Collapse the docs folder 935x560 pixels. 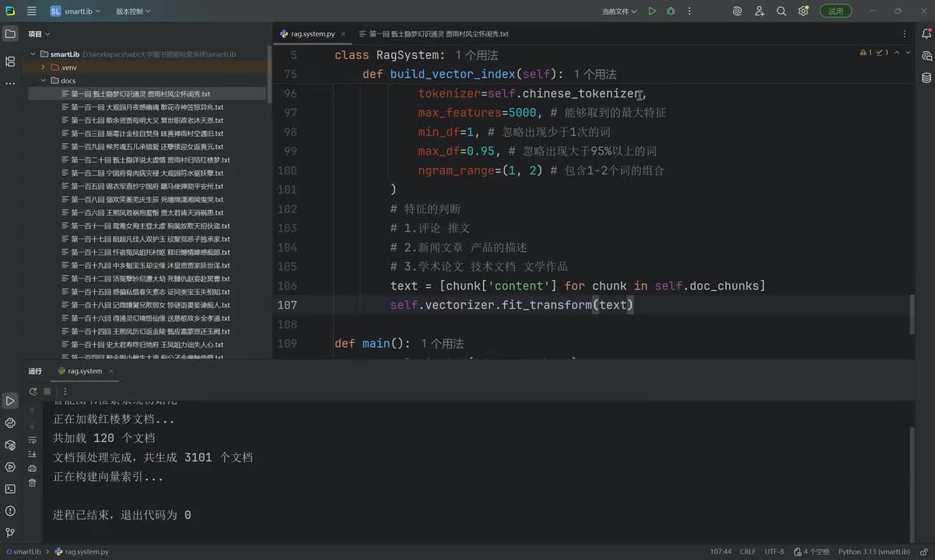click(44, 81)
